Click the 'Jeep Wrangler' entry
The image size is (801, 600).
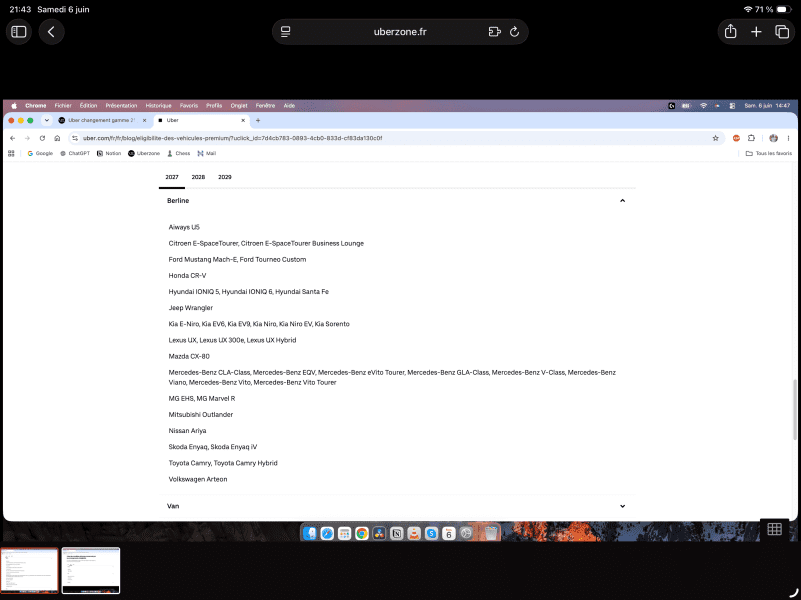tap(191, 308)
